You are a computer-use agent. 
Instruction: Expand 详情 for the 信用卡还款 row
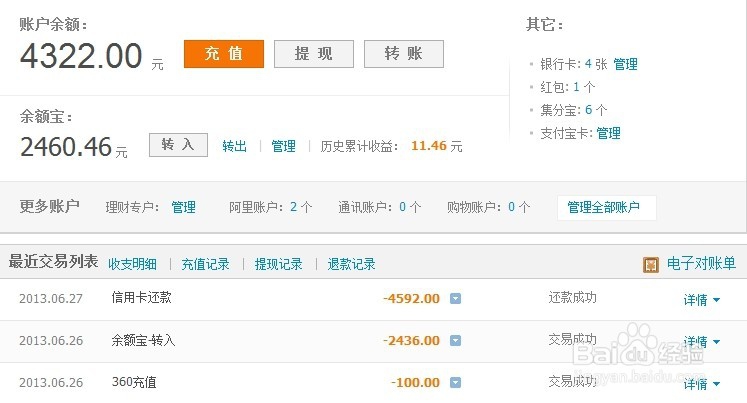point(702,300)
